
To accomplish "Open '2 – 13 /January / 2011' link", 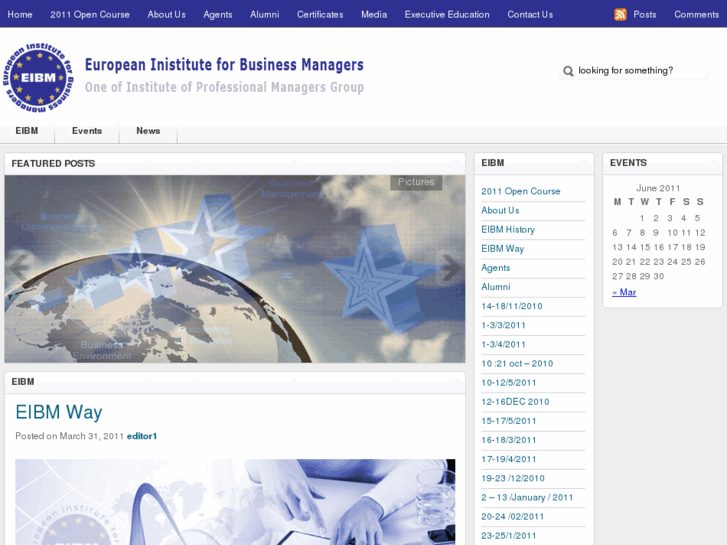I will 527,497.
